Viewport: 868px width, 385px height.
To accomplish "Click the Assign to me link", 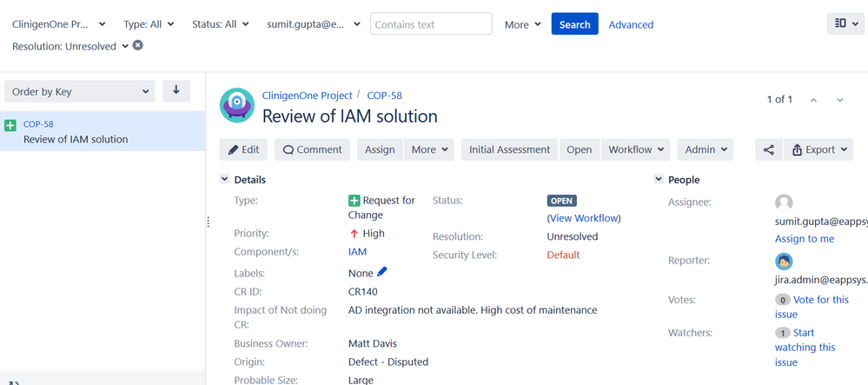I will (805, 239).
